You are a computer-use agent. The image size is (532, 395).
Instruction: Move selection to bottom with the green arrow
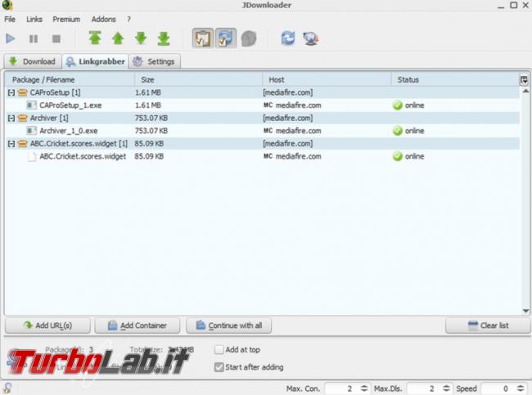(x=164, y=38)
